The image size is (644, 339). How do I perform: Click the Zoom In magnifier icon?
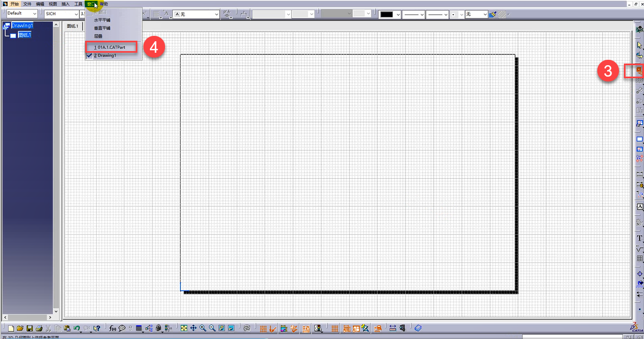coord(203,328)
